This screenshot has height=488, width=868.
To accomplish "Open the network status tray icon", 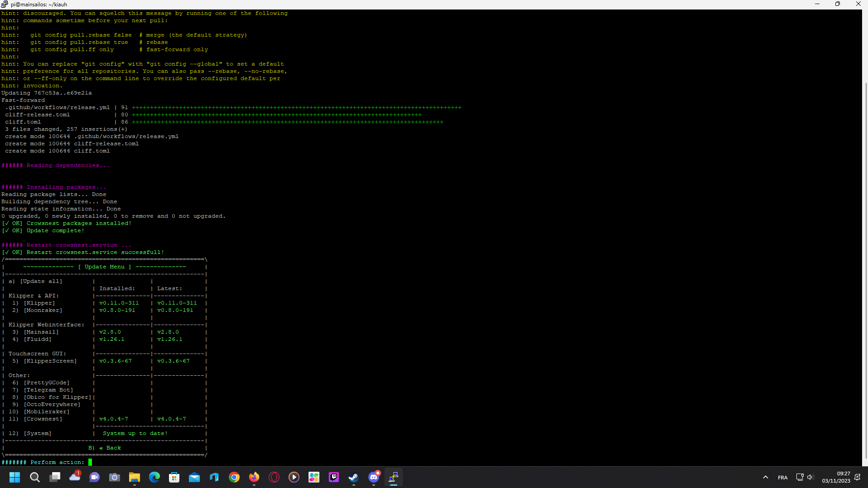I will click(800, 477).
